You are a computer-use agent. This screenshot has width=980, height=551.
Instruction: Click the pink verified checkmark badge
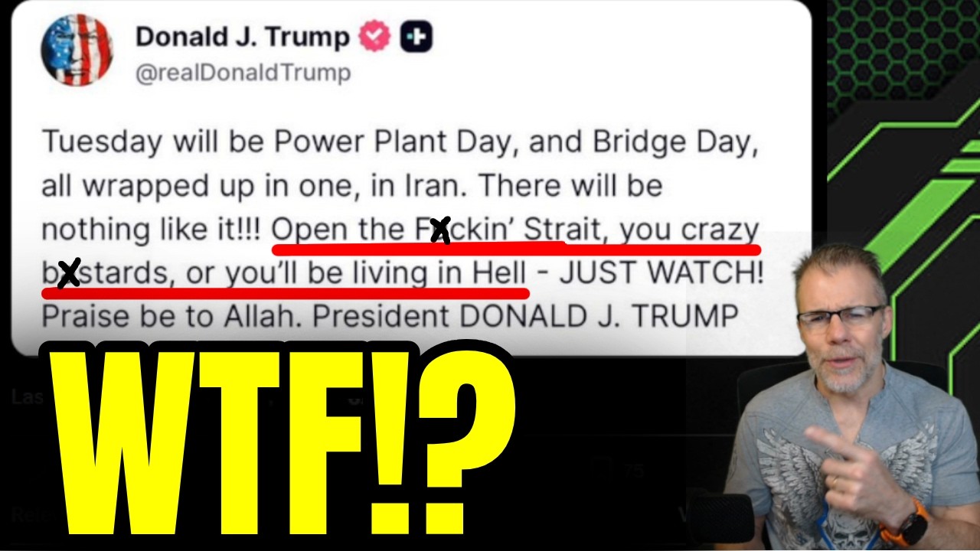click(375, 37)
